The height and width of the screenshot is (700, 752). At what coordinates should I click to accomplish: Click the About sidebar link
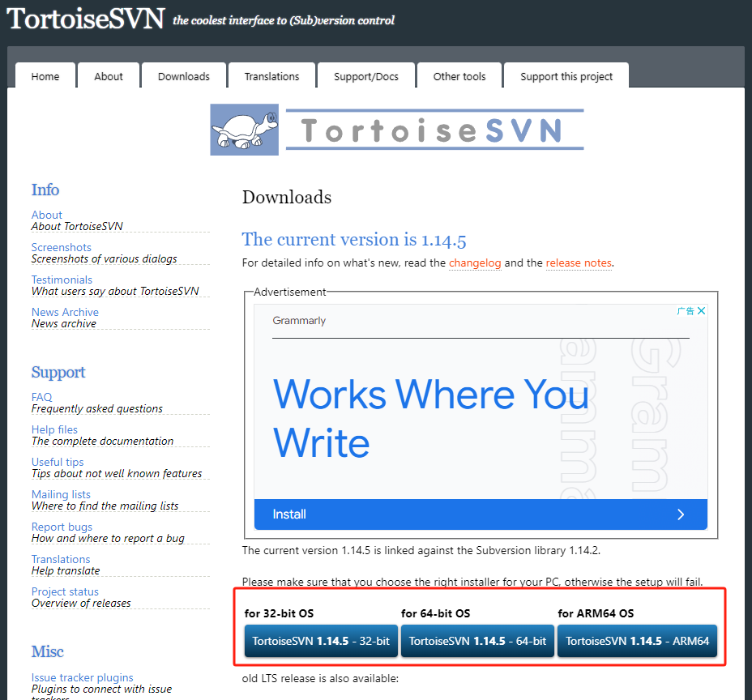point(46,215)
